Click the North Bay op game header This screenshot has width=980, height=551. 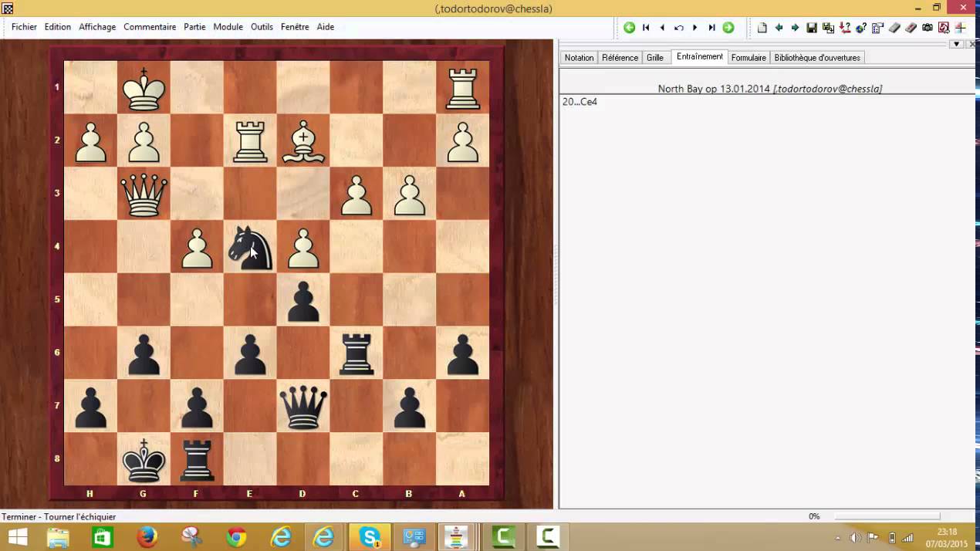769,89
